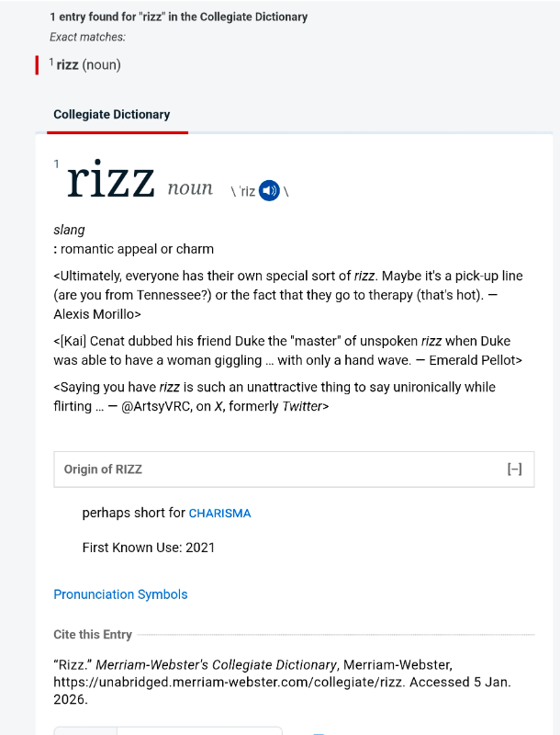Click the "Cite this Entry" heading
Image resolution: width=560 pixels, height=735 pixels.
(93, 635)
